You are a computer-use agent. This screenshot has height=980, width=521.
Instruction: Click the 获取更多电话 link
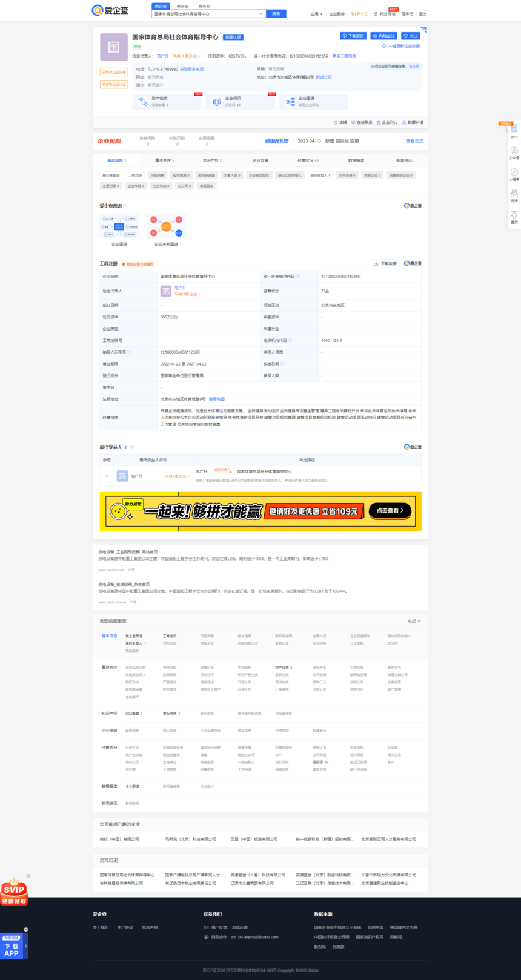click(191, 70)
